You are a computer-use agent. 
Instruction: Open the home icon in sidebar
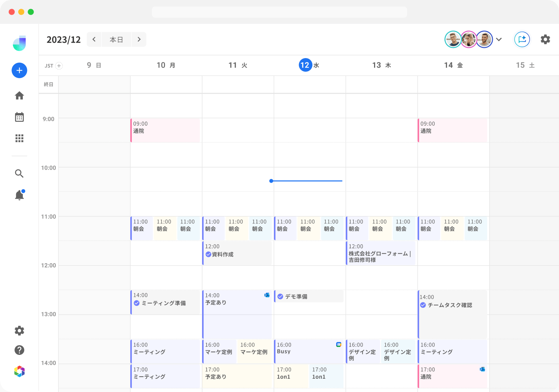19,96
